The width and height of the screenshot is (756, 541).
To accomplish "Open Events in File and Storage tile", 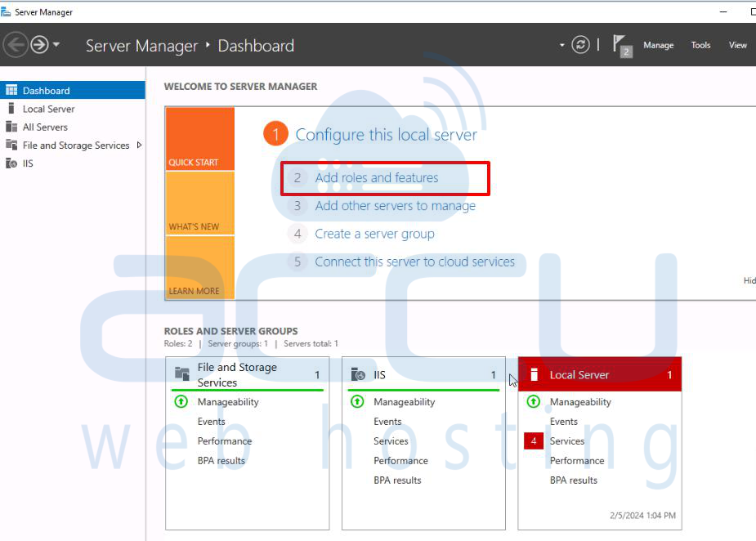I will [211, 422].
